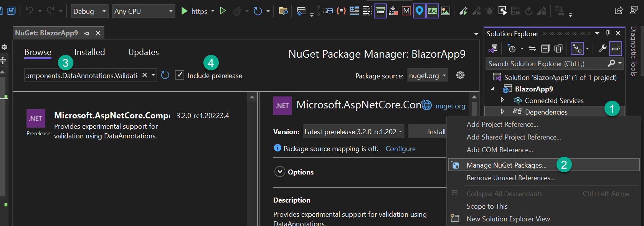Pin the Solution Explorer panel
644x226 pixels.
click(608, 33)
